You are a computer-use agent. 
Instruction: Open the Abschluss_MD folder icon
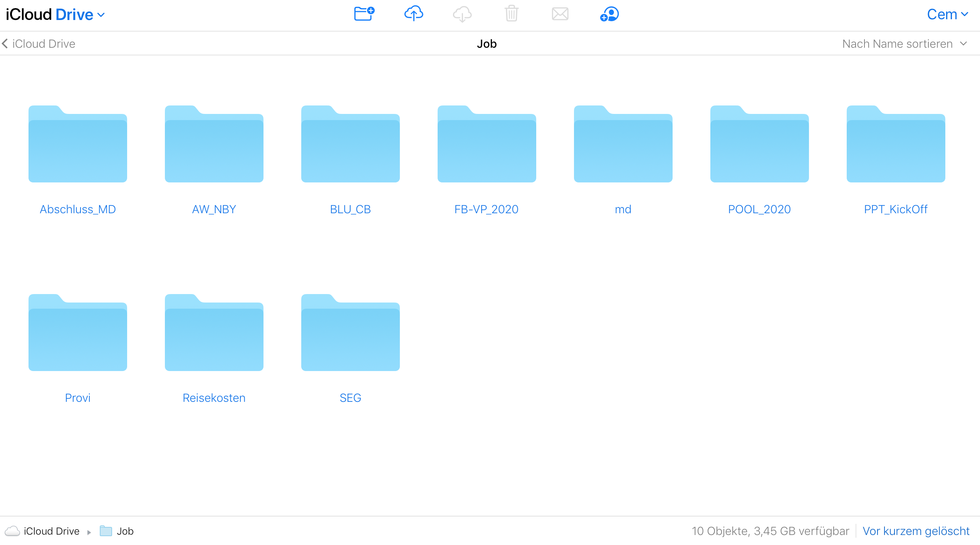click(78, 144)
